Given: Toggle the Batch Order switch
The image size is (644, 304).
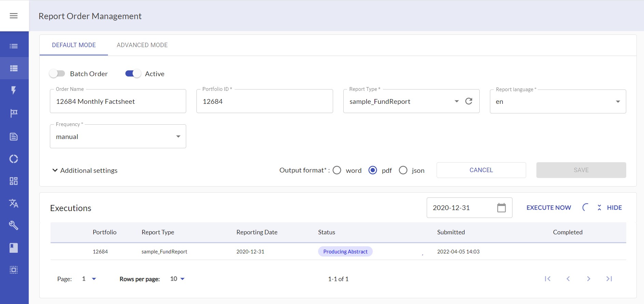Looking at the screenshot, I should click(57, 74).
